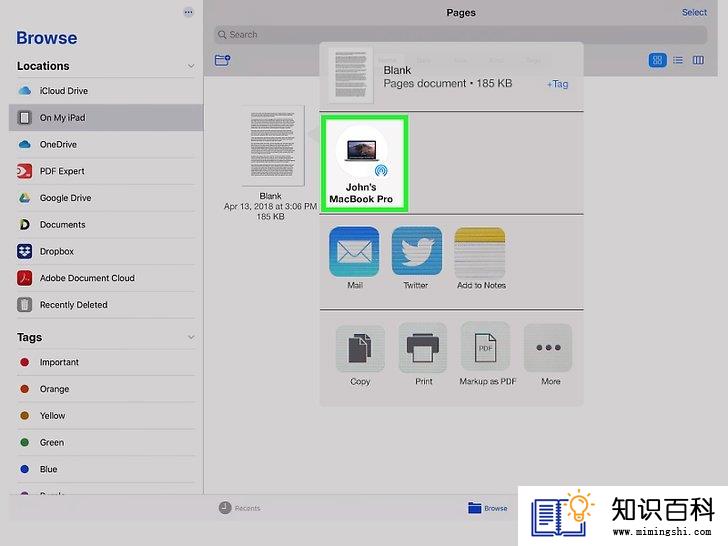Viewport: 728px width, 546px height.
Task: Open Recently Deleted
Action: coord(106,305)
